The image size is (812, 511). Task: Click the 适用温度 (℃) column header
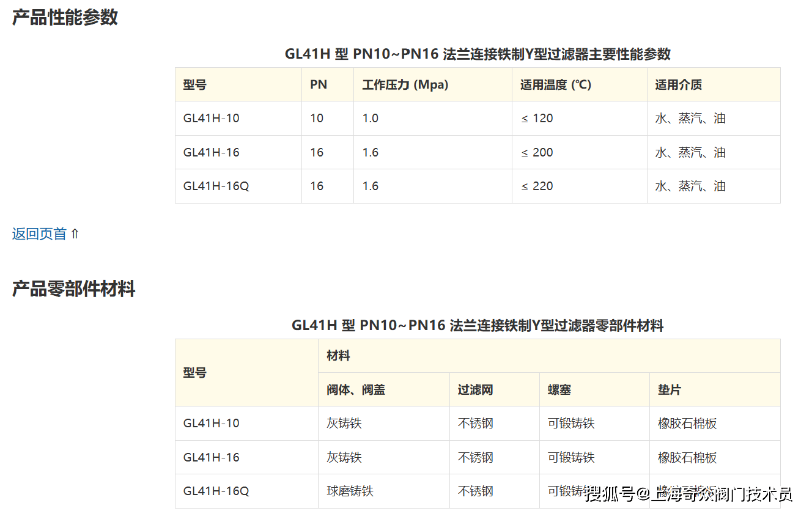click(x=556, y=84)
